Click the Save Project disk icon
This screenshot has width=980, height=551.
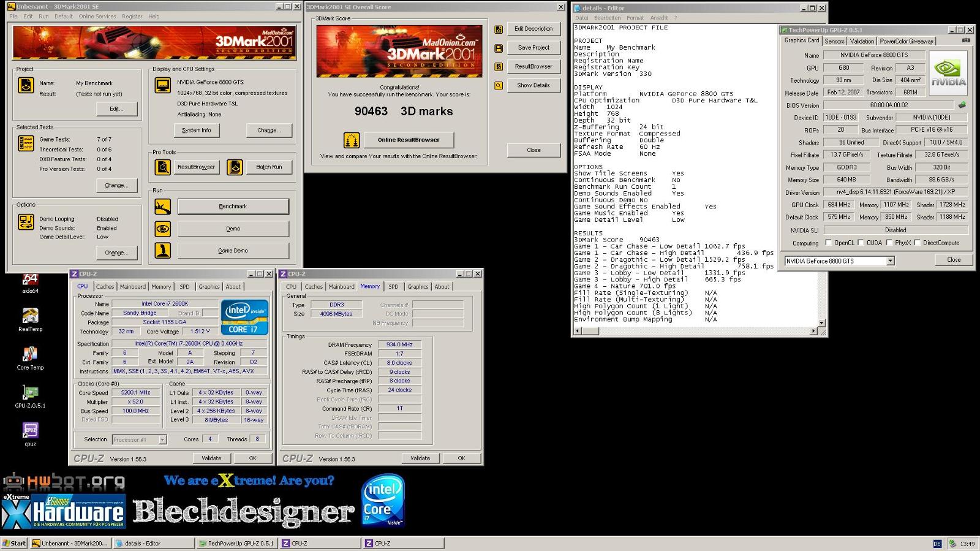[499, 48]
